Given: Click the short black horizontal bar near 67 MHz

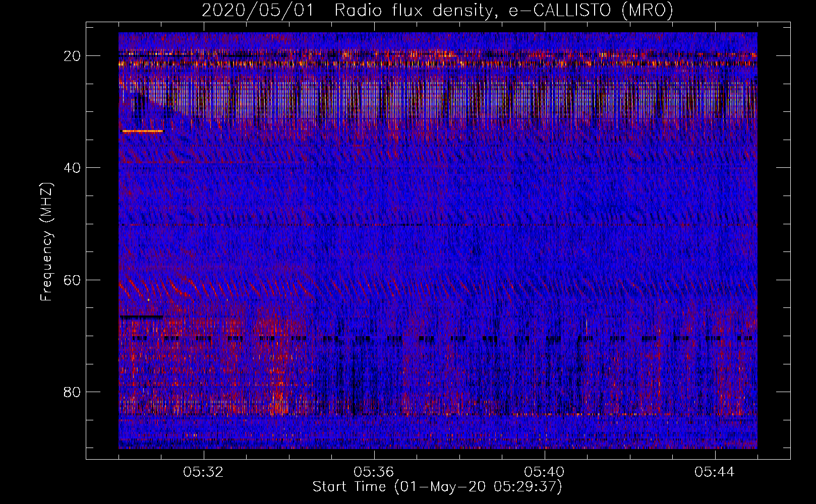Looking at the screenshot, I should 141,317.
